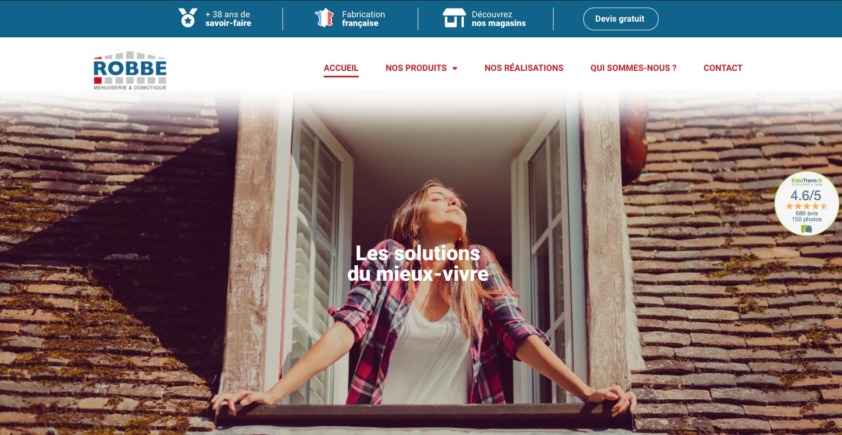Request a quote via Devis gratuit
The image size is (842, 435).
click(620, 19)
